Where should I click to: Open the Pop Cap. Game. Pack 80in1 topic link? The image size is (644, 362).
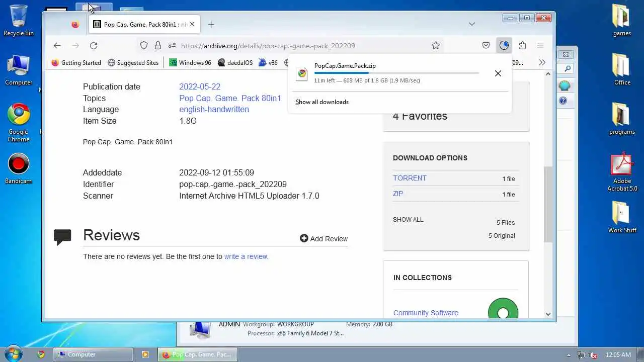coord(230,98)
